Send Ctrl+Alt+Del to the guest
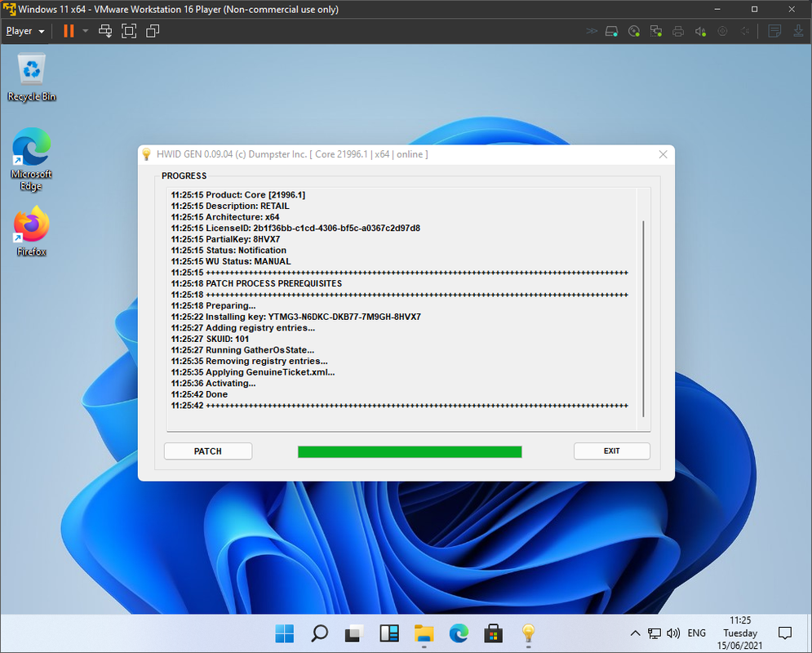 tap(105, 31)
